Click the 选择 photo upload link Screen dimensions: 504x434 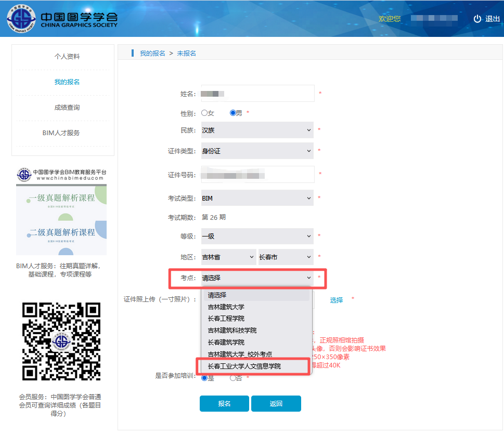[337, 300]
